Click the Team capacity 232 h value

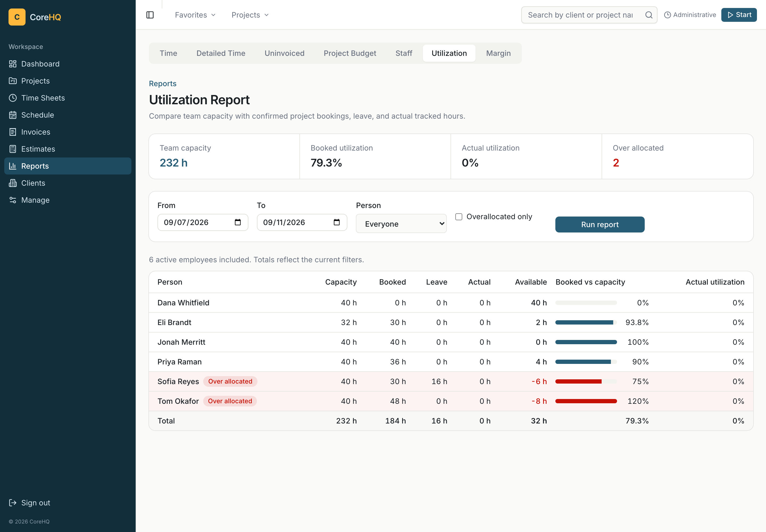(174, 163)
